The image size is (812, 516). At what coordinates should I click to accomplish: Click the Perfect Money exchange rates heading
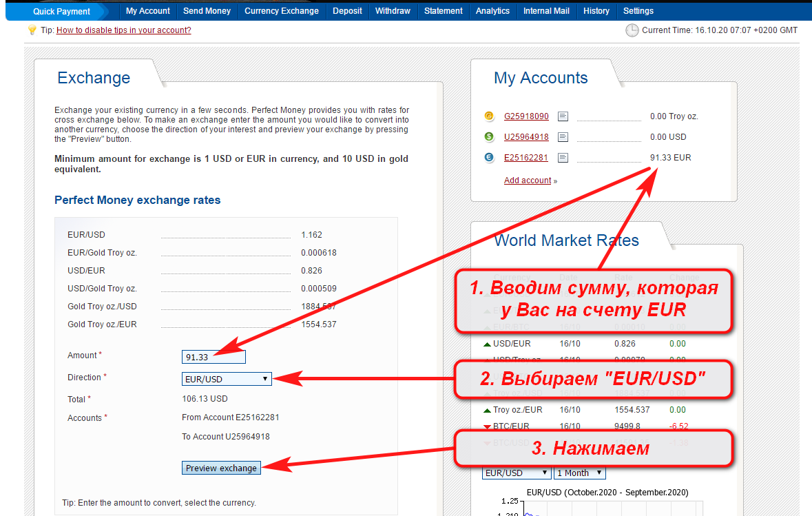pos(137,200)
